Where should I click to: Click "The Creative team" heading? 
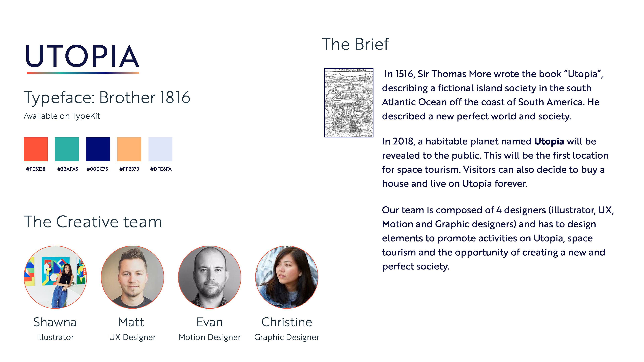tap(93, 222)
